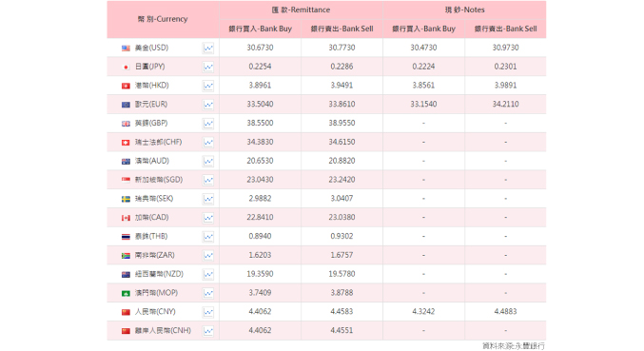Open the THB trend chart icon

coord(208,237)
